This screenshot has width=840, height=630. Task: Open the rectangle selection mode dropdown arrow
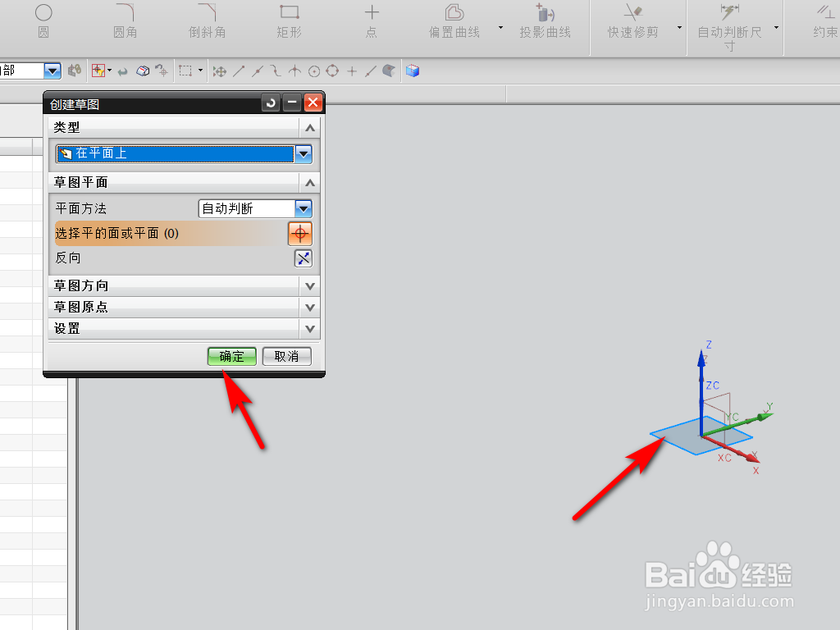coord(200,71)
